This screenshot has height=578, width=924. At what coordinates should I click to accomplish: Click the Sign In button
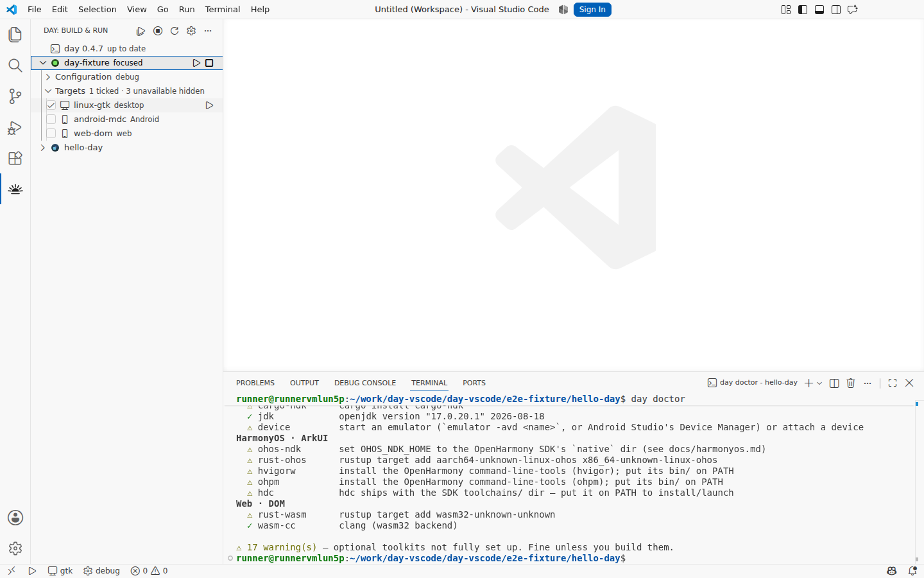point(592,10)
